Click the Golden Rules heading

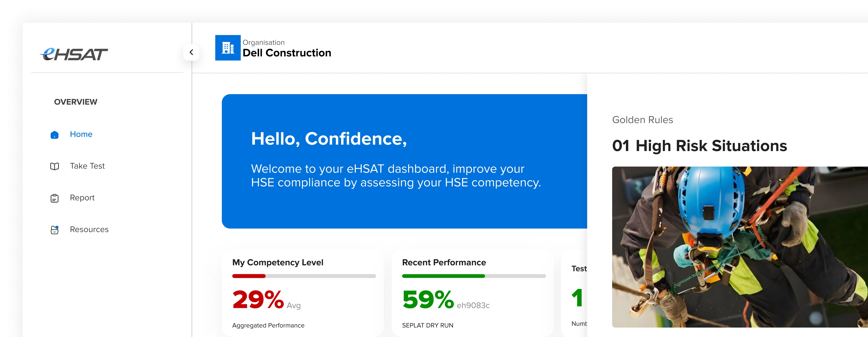click(x=642, y=120)
